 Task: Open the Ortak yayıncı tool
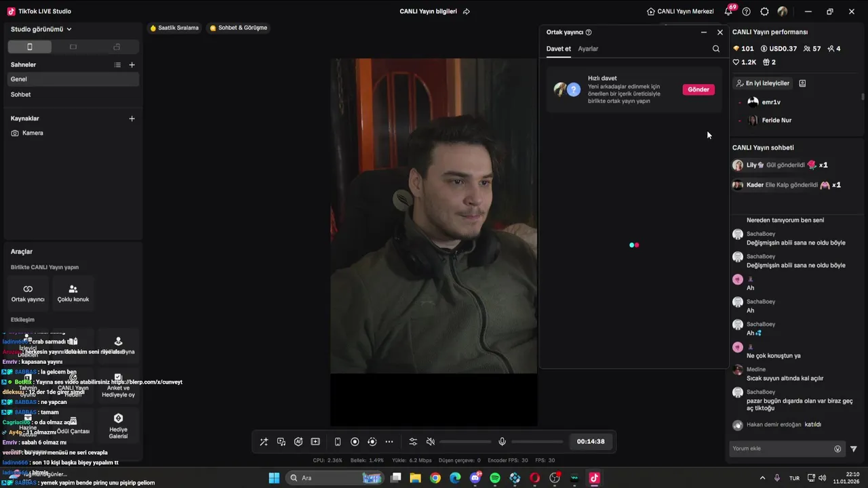click(x=28, y=293)
